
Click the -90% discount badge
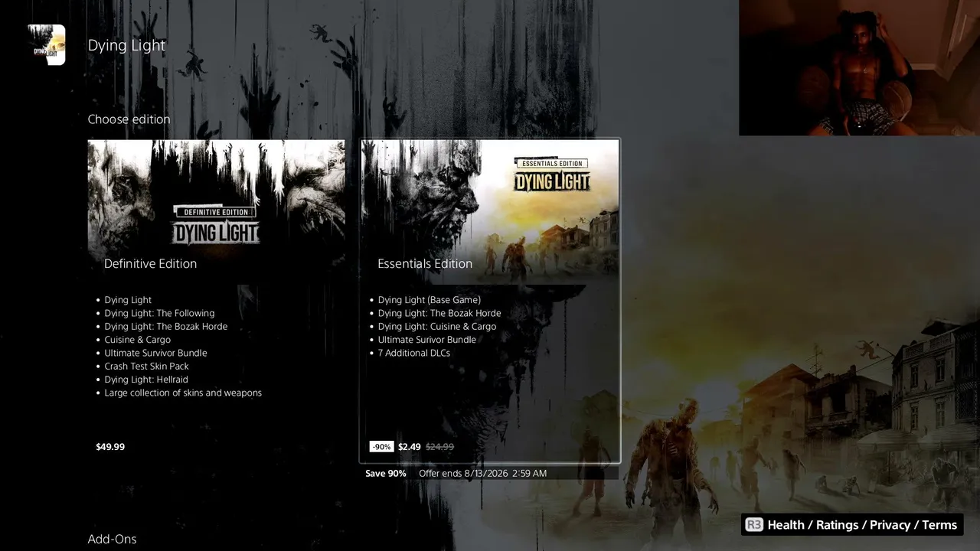click(381, 447)
